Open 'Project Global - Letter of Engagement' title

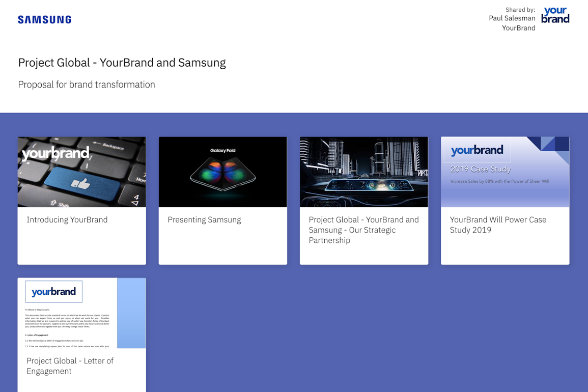pyautogui.click(x=70, y=366)
